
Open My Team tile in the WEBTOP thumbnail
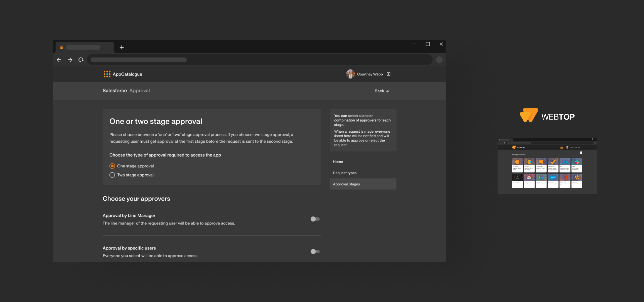click(x=529, y=165)
